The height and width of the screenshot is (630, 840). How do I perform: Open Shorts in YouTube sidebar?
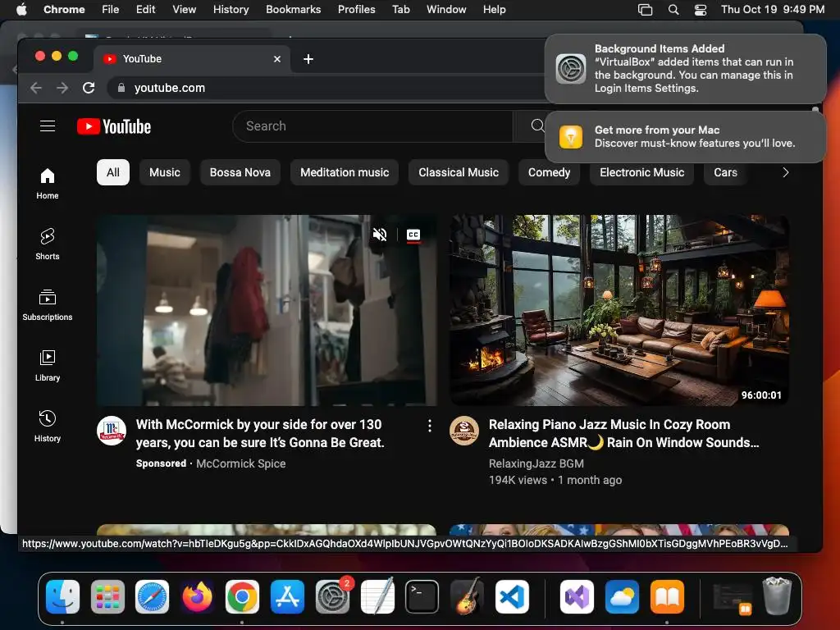click(x=48, y=244)
